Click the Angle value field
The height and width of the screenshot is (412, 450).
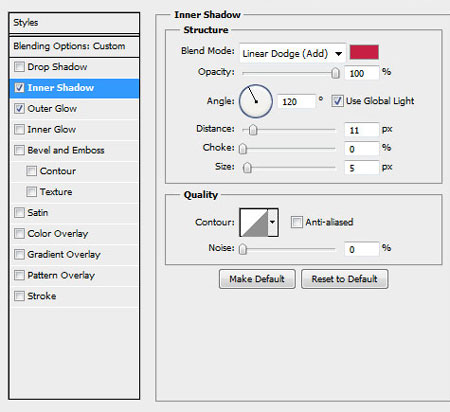pos(296,102)
